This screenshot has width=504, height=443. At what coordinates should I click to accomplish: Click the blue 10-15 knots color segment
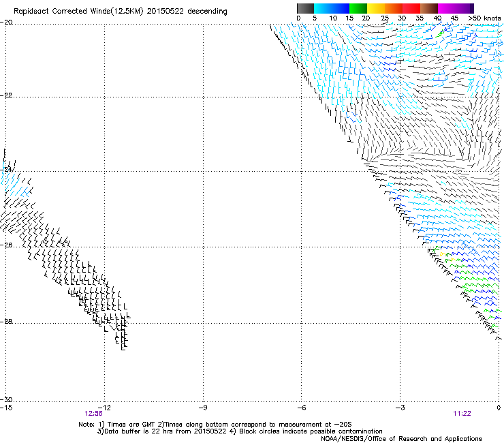pyautogui.click(x=340, y=8)
